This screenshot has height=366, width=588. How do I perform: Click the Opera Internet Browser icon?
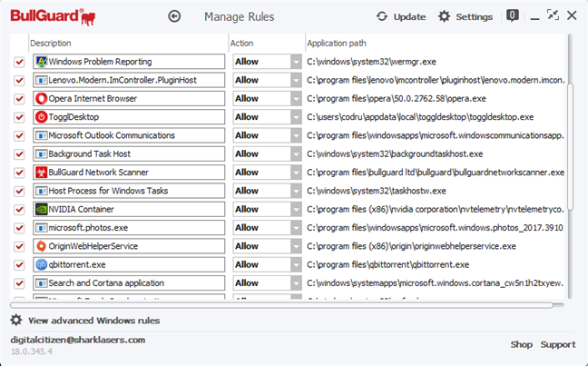point(41,98)
